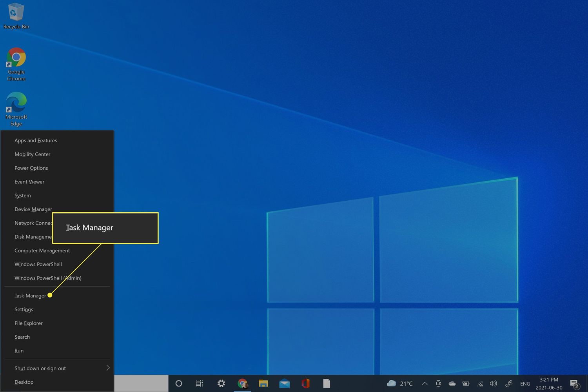
Task: Check the battery status tray icon
Action: (x=466, y=383)
